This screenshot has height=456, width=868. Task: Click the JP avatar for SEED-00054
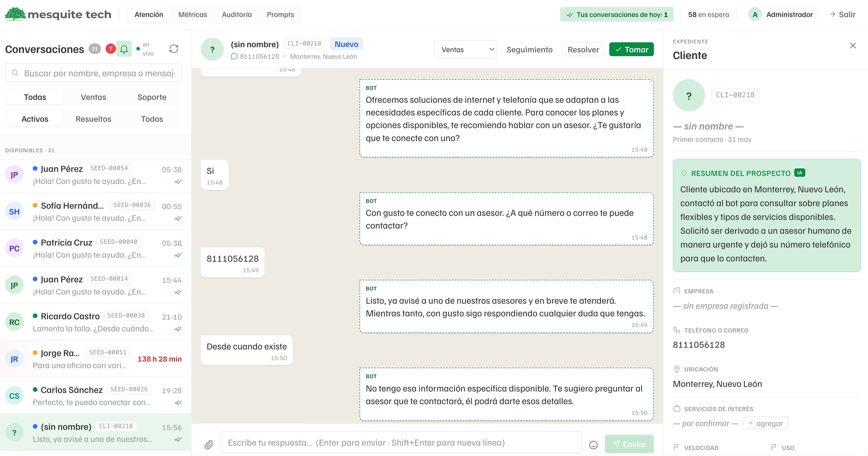(14, 174)
